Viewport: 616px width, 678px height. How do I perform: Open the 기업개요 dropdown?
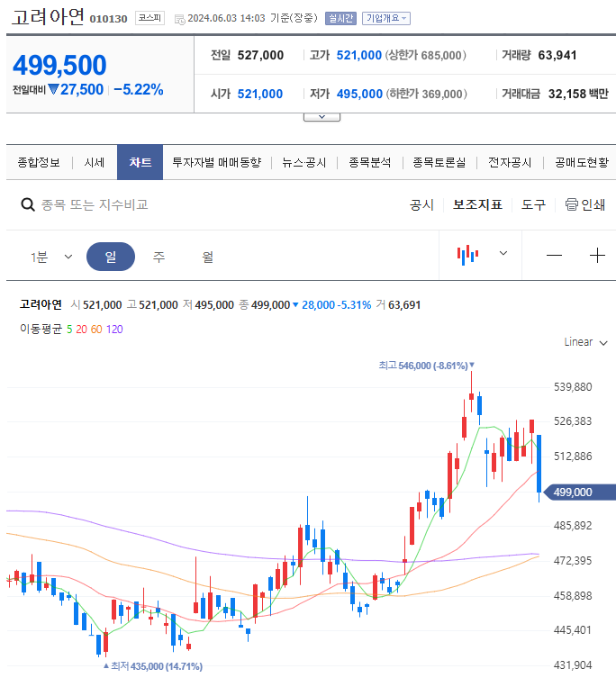385,18
